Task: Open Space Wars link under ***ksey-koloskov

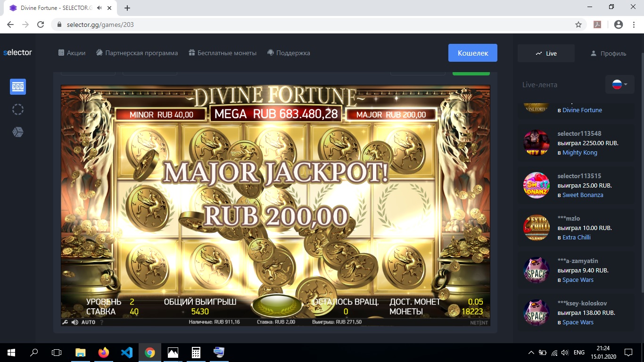Action: (578, 322)
